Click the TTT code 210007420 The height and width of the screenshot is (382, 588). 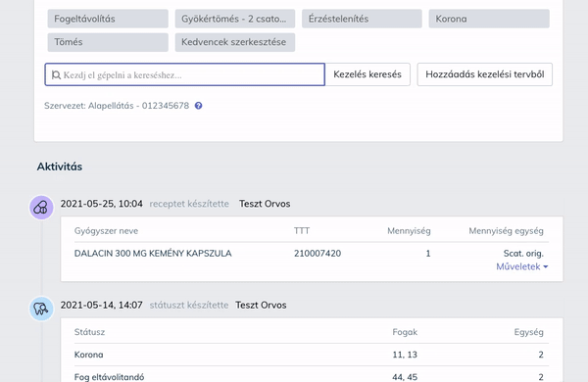(318, 254)
